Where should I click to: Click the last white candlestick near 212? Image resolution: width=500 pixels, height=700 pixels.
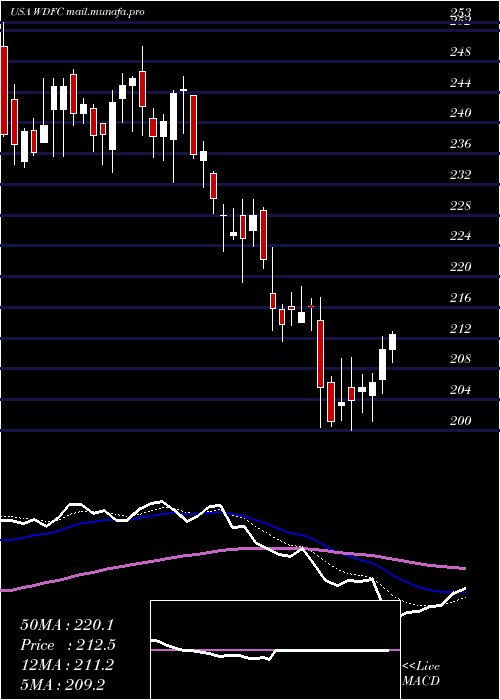(x=392, y=342)
